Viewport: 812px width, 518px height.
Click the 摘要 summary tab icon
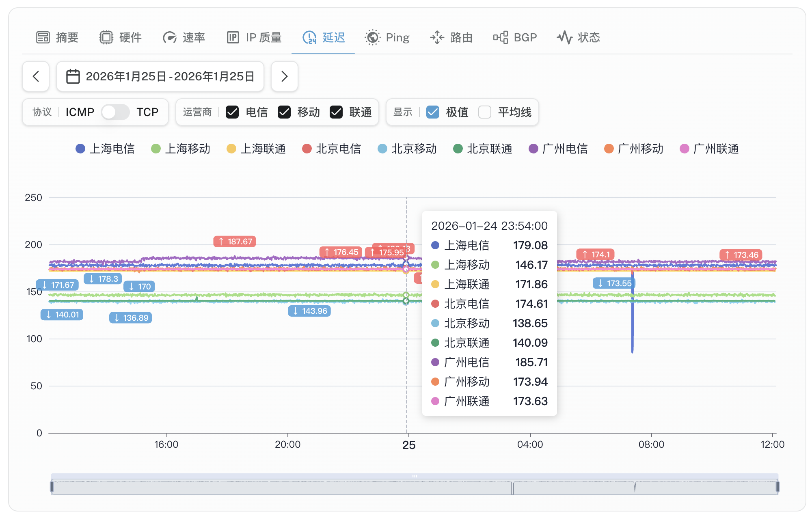coord(43,37)
